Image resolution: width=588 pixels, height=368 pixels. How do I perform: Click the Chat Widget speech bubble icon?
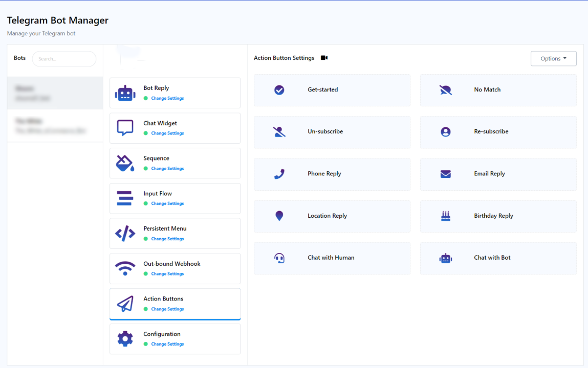(x=125, y=128)
